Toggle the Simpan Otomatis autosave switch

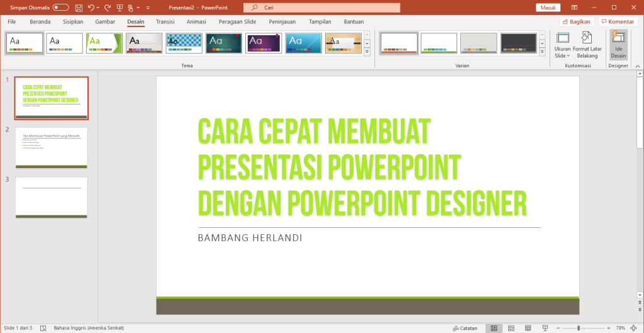click(61, 8)
